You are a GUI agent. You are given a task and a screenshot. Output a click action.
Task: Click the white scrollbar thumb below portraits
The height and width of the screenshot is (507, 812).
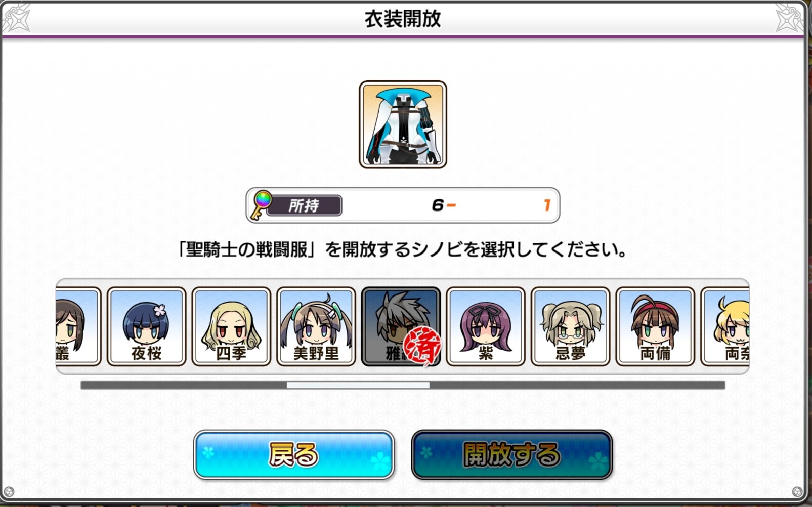(358, 385)
